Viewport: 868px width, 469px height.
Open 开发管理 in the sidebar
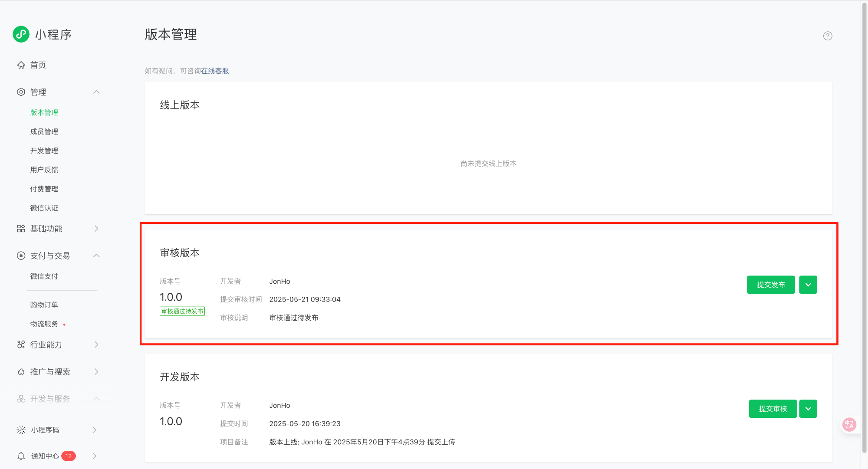point(44,151)
